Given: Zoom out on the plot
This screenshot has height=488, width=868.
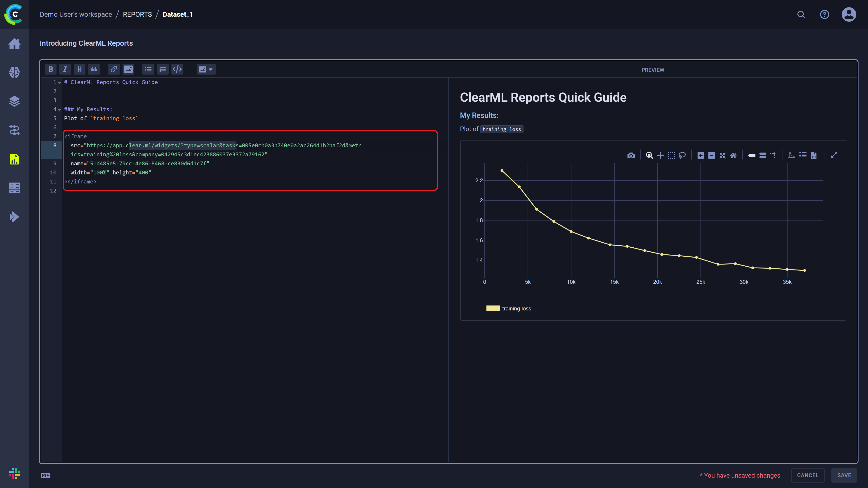Looking at the screenshot, I should click(x=712, y=155).
